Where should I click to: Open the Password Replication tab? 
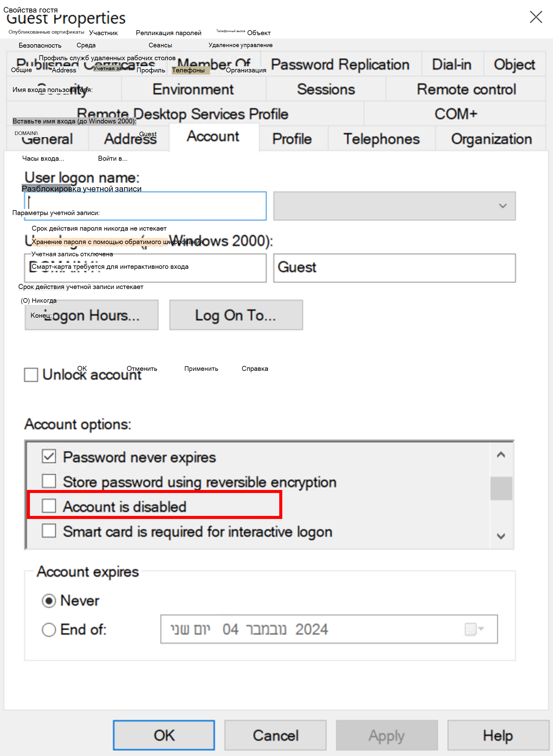[340, 65]
